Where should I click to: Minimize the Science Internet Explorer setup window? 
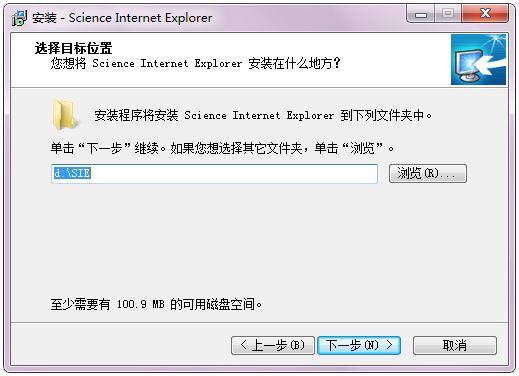point(421,15)
